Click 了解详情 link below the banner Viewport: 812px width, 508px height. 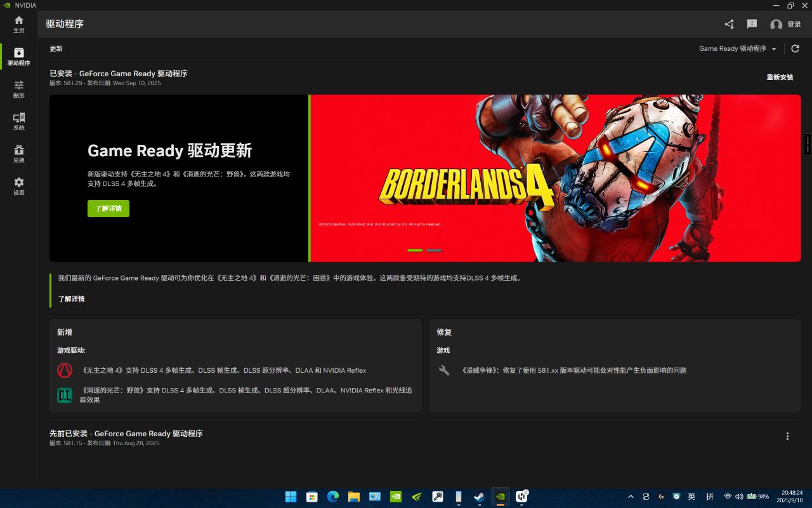point(72,298)
